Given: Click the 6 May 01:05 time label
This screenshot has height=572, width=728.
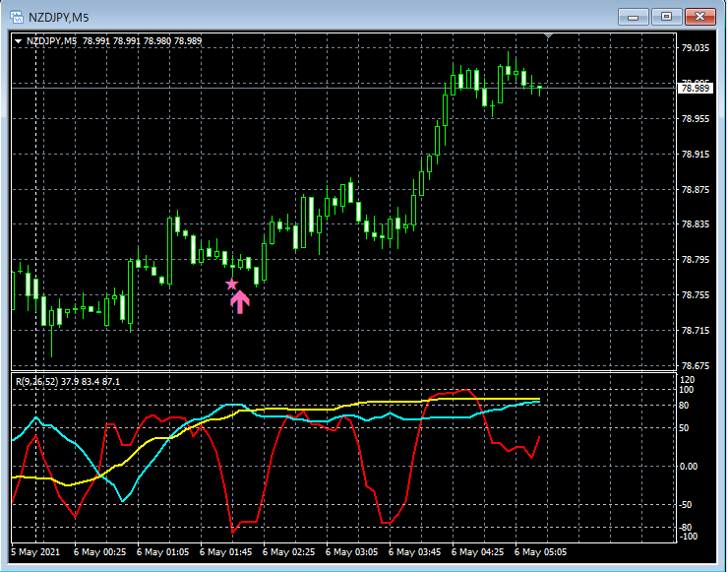Looking at the screenshot, I should tap(163, 552).
